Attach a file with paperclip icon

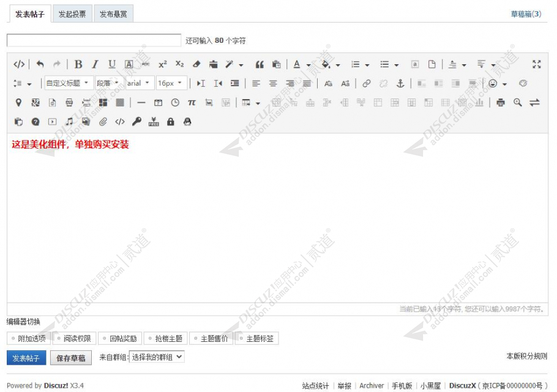coord(103,122)
